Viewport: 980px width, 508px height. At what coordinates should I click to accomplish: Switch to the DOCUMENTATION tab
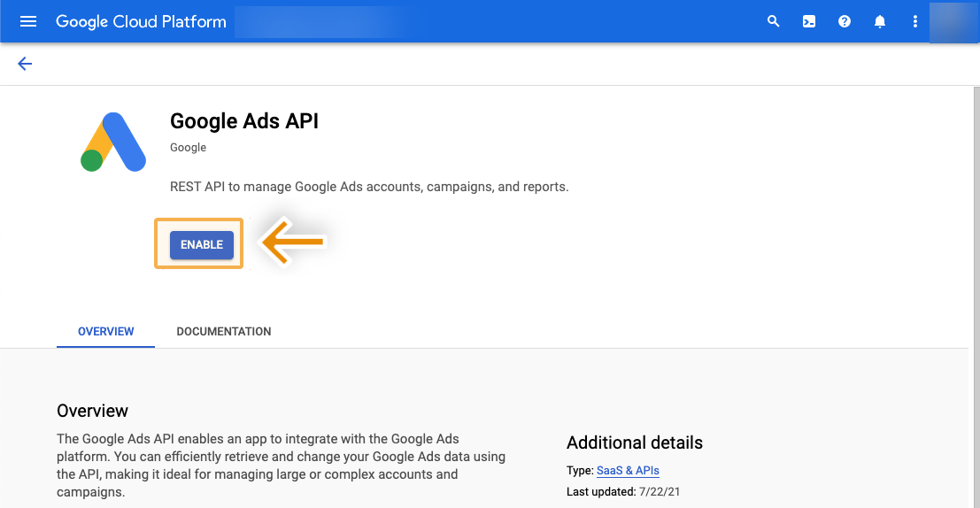[224, 332]
